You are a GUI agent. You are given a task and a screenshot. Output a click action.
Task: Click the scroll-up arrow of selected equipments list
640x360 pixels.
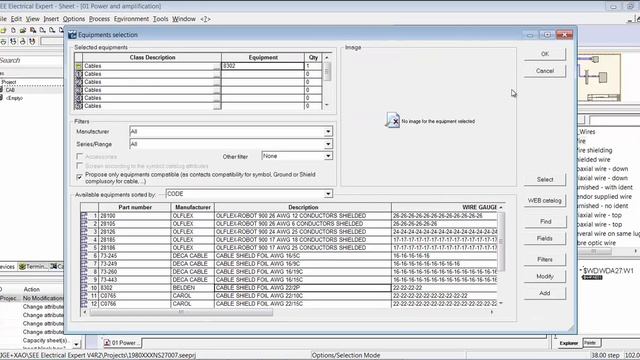[x=327, y=58]
